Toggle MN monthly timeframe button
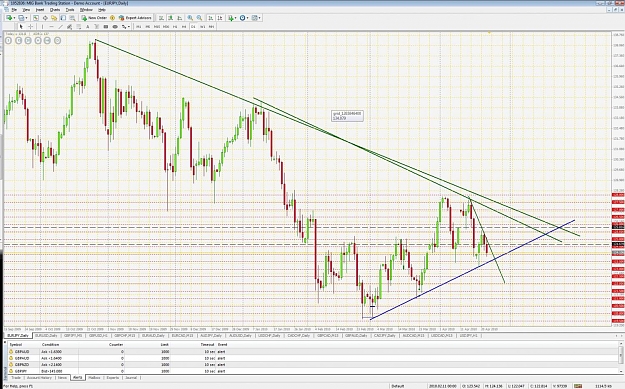The image size is (625, 389). (x=212, y=27)
